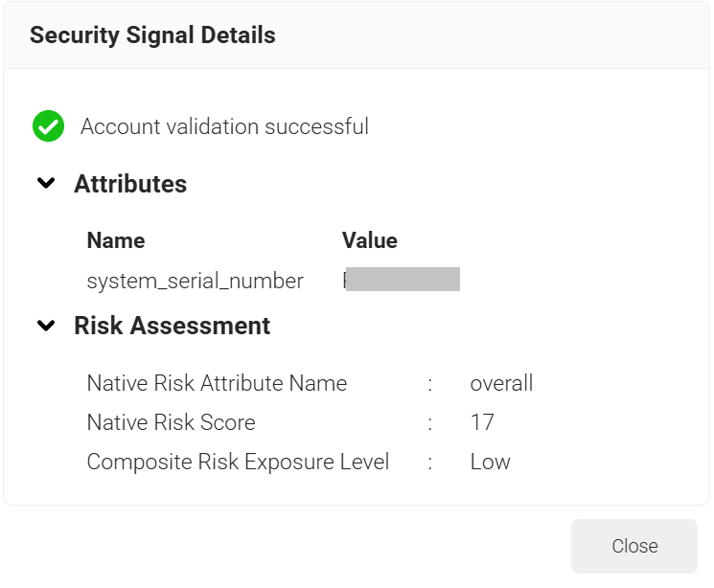
Task: Close the Security Signal Details dialog
Action: (634, 546)
